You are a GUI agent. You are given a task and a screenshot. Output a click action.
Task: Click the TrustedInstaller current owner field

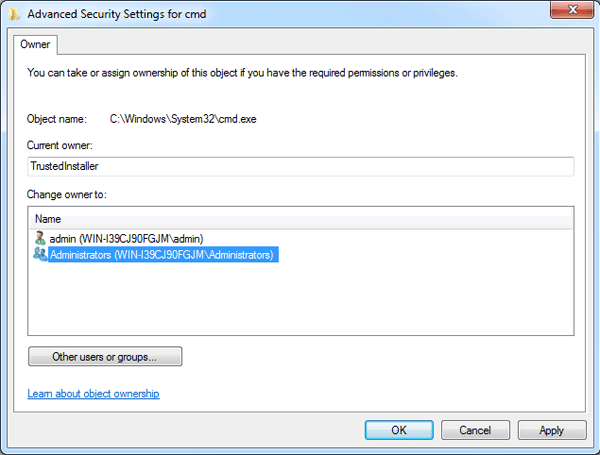(300, 167)
